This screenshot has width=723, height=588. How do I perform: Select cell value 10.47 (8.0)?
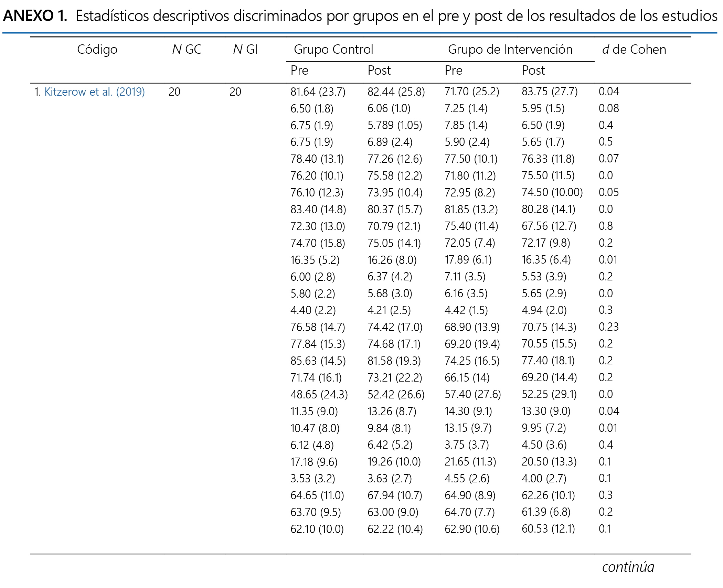pos(315,428)
